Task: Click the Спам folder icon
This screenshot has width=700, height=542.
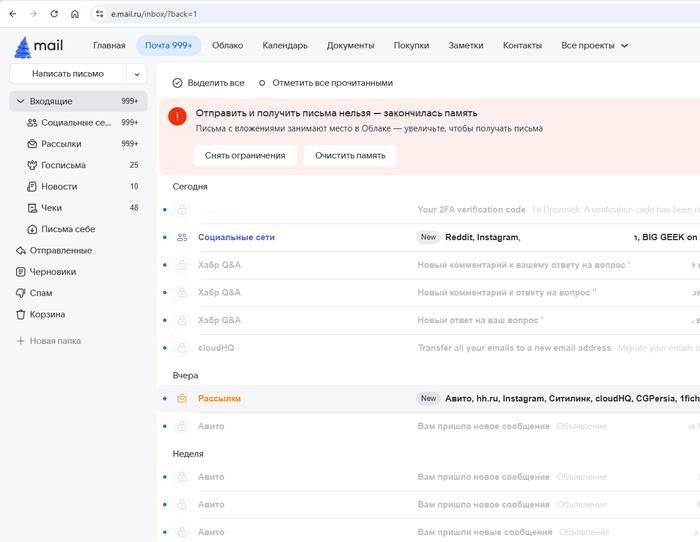Action: (20, 293)
